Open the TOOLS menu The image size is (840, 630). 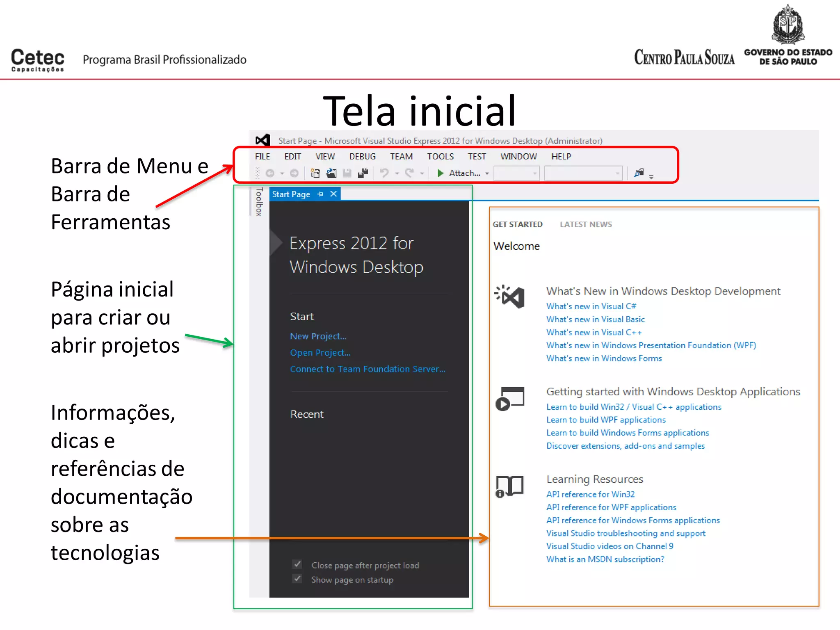pyautogui.click(x=440, y=157)
